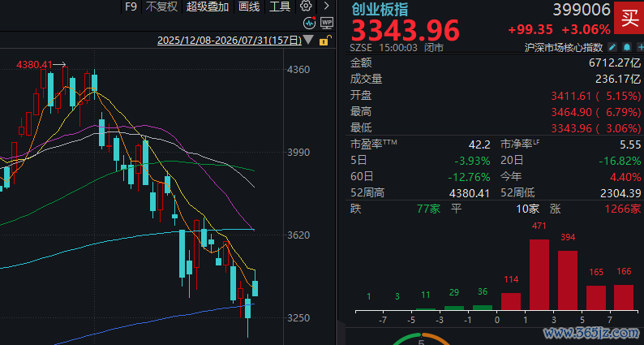Image resolution: width=644 pixels, height=345 pixels.
Task: Click the price axis label 3250
Action: click(299, 318)
